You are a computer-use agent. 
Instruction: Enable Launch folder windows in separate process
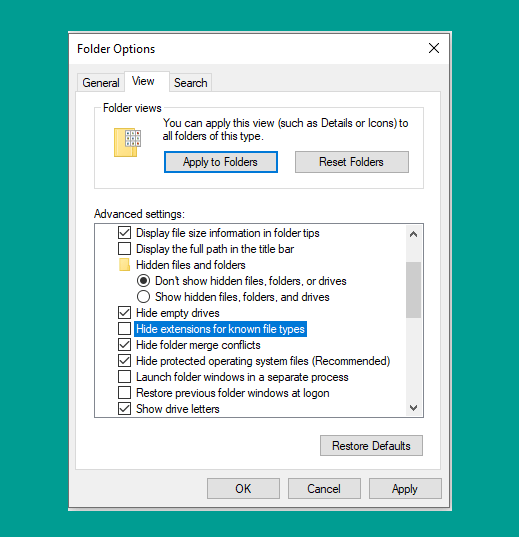(124, 376)
